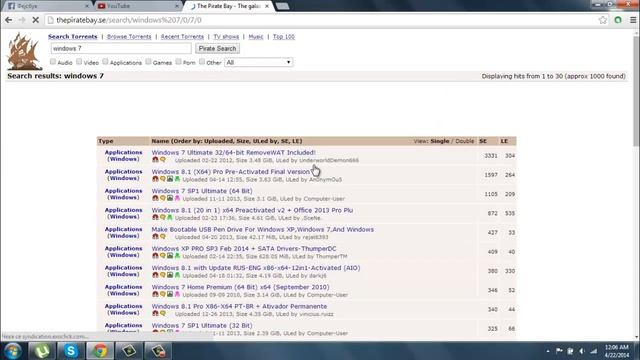Bookmark this page with the star icon

point(602,20)
